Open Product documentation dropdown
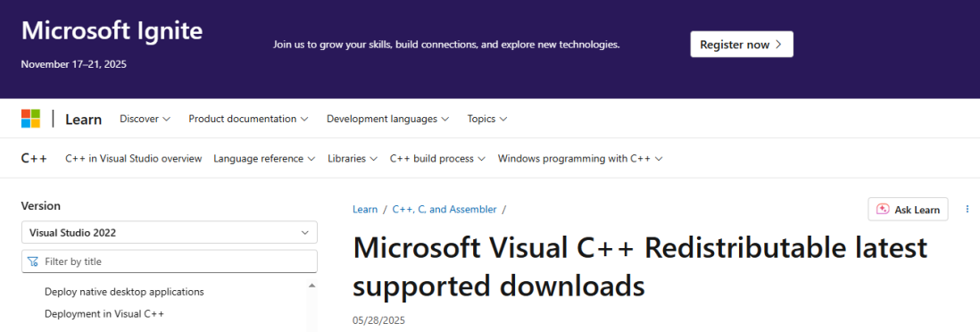The width and height of the screenshot is (980, 332). (248, 119)
